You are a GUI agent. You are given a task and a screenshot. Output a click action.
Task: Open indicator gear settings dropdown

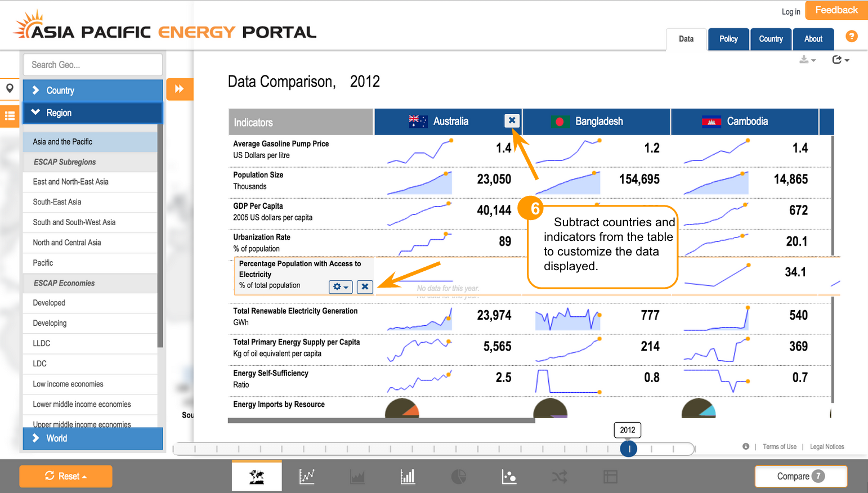341,286
